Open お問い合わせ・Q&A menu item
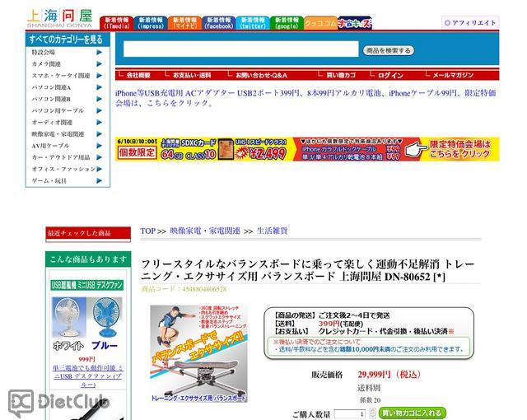The image size is (527, 420). point(261,75)
